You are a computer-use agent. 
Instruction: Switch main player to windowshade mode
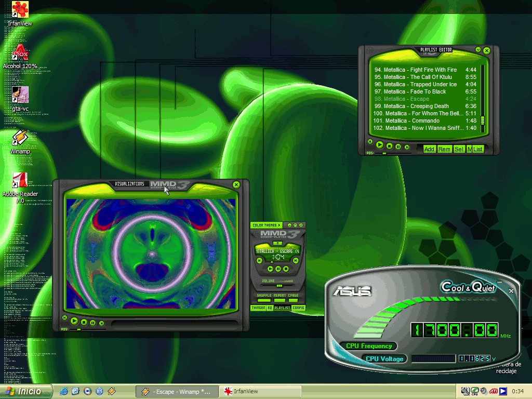pos(295,225)
